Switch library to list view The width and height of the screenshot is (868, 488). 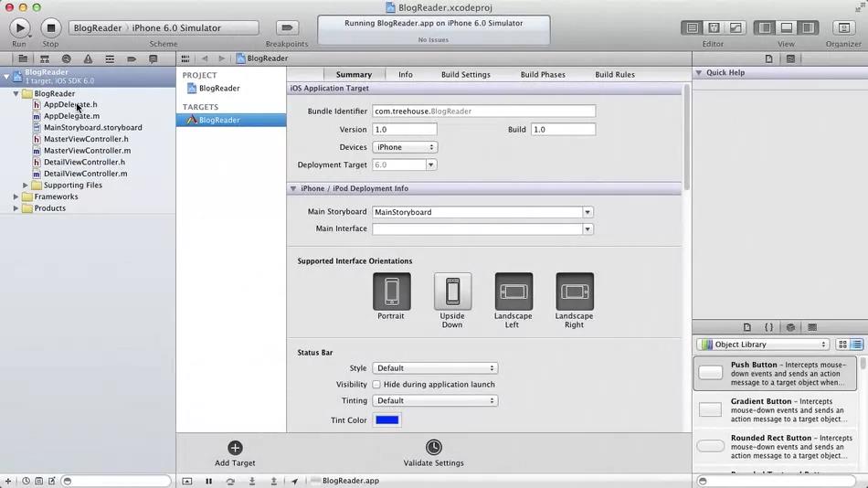point(856,344)
